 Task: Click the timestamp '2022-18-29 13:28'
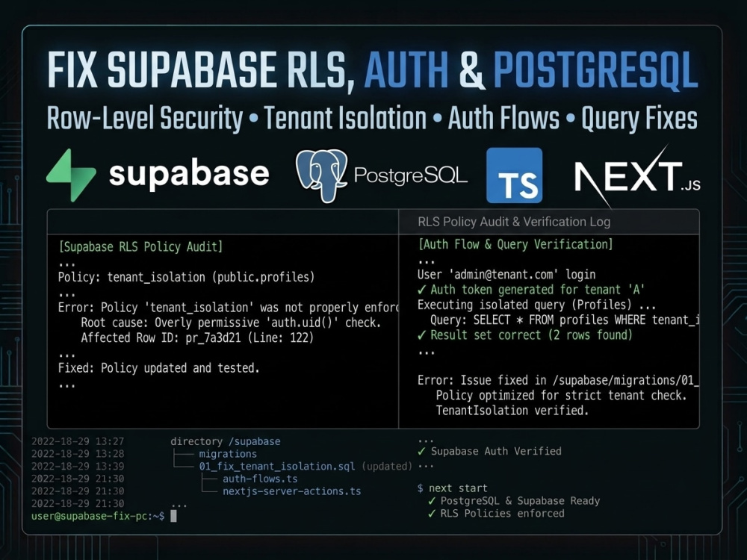click(x=78, y=454)
